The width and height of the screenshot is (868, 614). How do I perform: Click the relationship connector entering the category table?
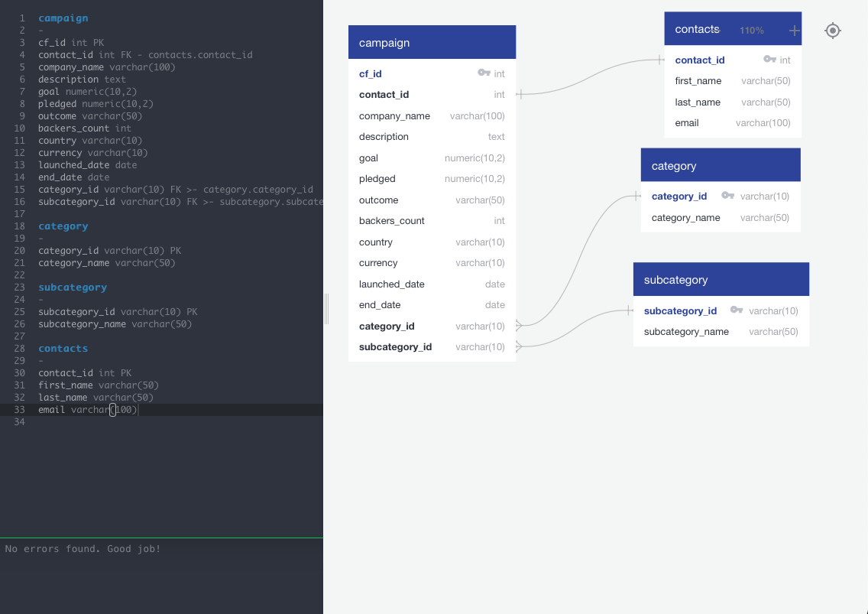coord(637,196)
